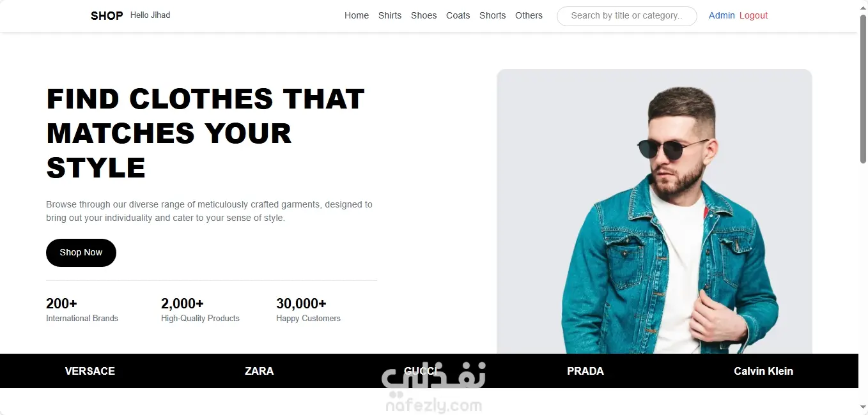Select the Coats menu item
The image size is (868, 415).
pos(458,15)
